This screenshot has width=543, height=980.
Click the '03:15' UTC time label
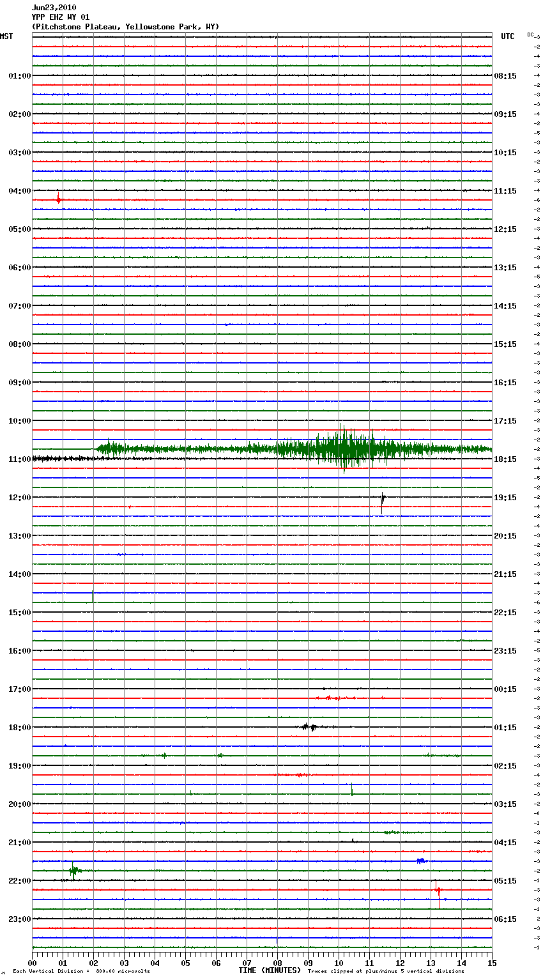pyautogui.click(x=505, y=804)
